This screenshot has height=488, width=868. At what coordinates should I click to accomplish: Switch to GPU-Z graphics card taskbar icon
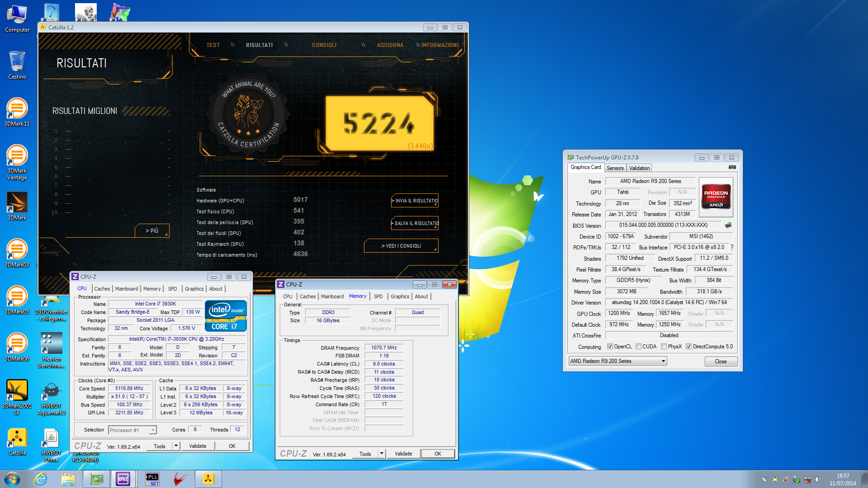tap(96, 479)
